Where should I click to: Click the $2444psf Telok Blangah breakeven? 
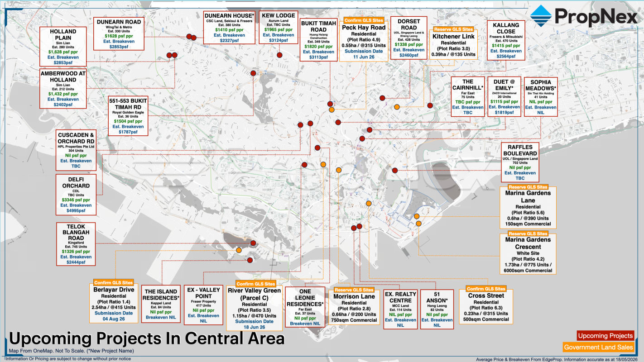(76, 262)
